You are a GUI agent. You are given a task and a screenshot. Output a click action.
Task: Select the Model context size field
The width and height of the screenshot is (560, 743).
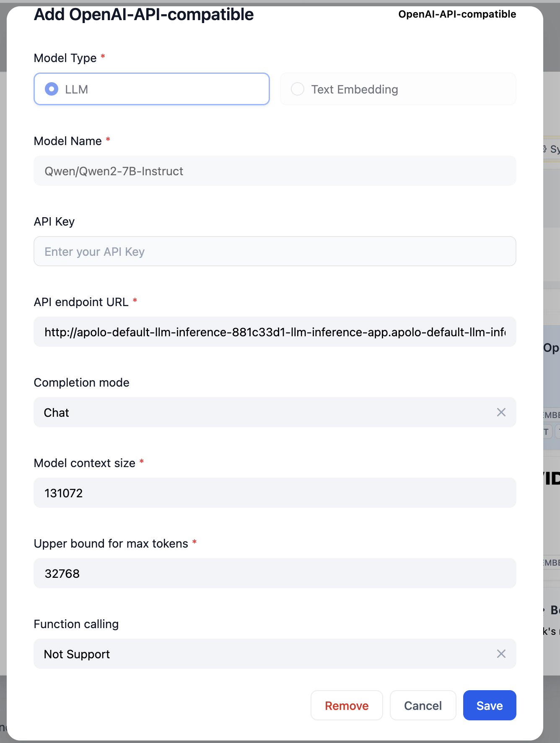[275, 493]
